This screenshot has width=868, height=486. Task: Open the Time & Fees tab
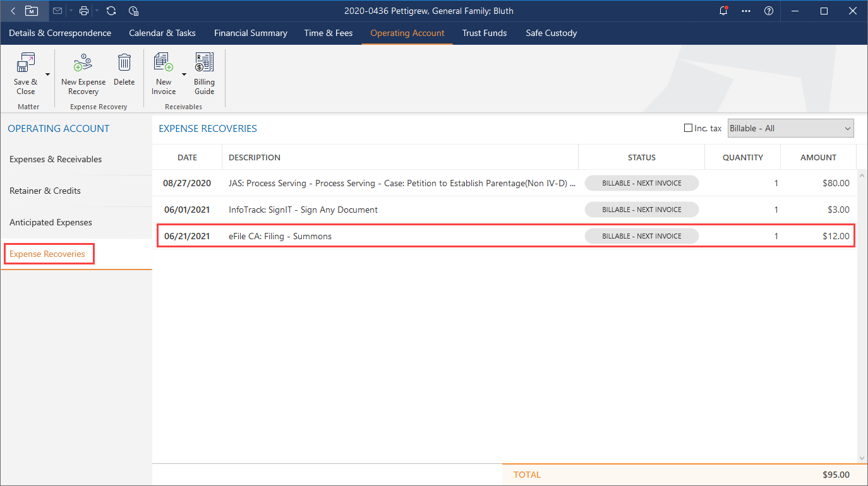328,33
